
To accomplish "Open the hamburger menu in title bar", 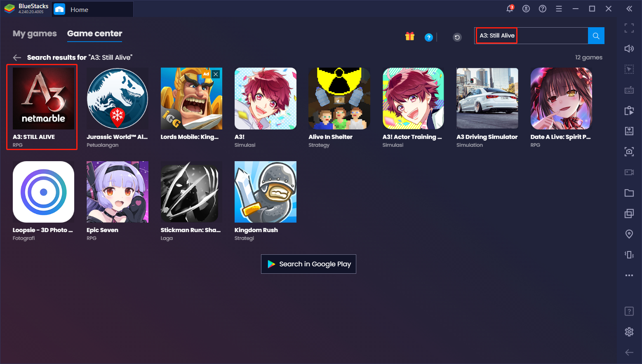I will pos(559,9).
